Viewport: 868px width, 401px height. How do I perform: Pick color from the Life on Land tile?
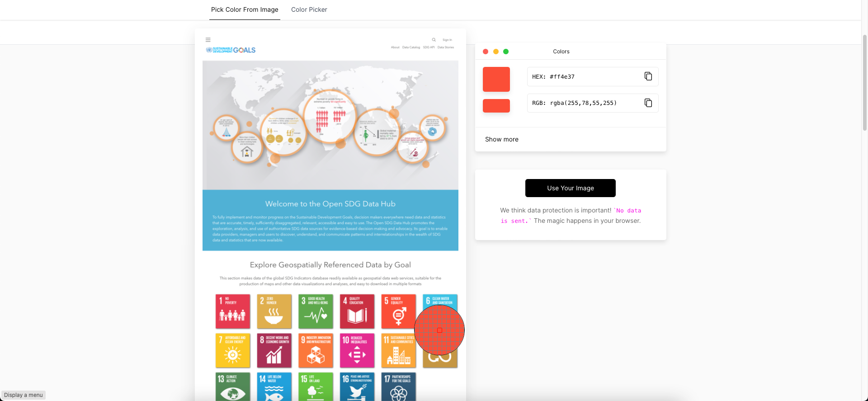tap(316, 387)
